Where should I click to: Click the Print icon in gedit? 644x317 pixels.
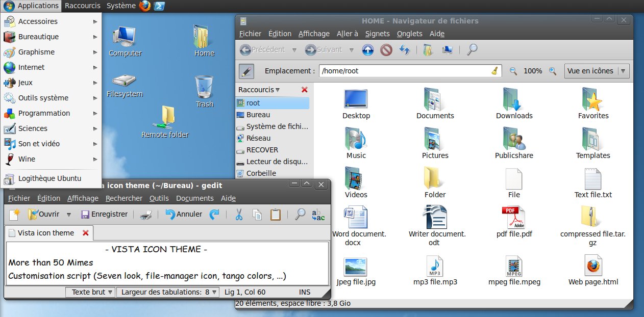click(x=146, y=215)
